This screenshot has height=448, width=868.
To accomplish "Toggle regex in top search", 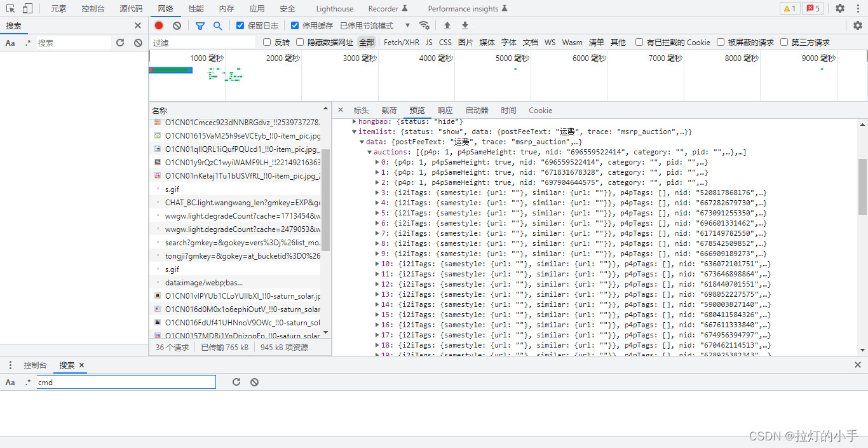I will pyautogui.click(x=28, y=43).
